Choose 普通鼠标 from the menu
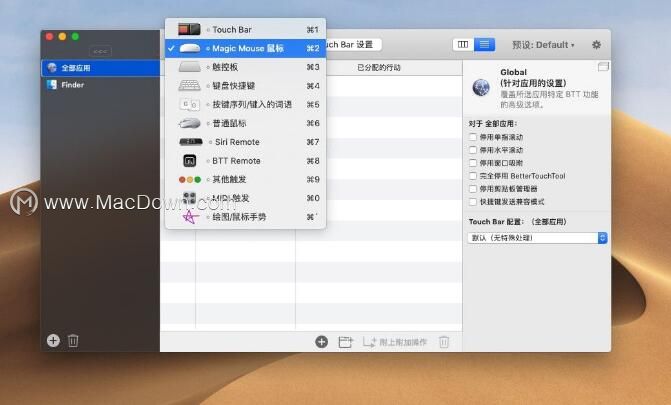Image resolution: width=671 pixels, height=405 pixels. click(245, 123)
